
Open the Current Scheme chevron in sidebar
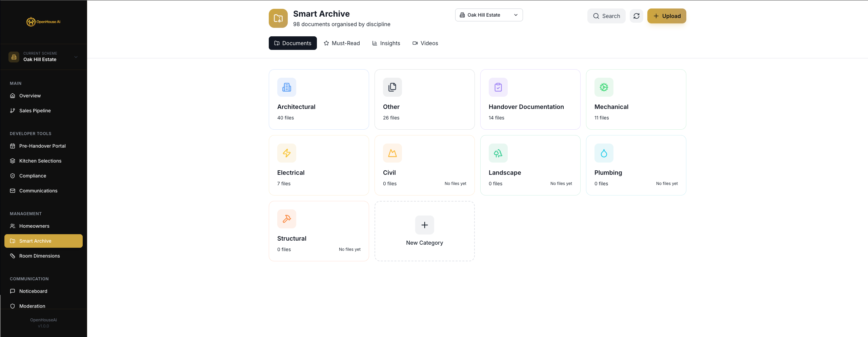coord(76,57)
